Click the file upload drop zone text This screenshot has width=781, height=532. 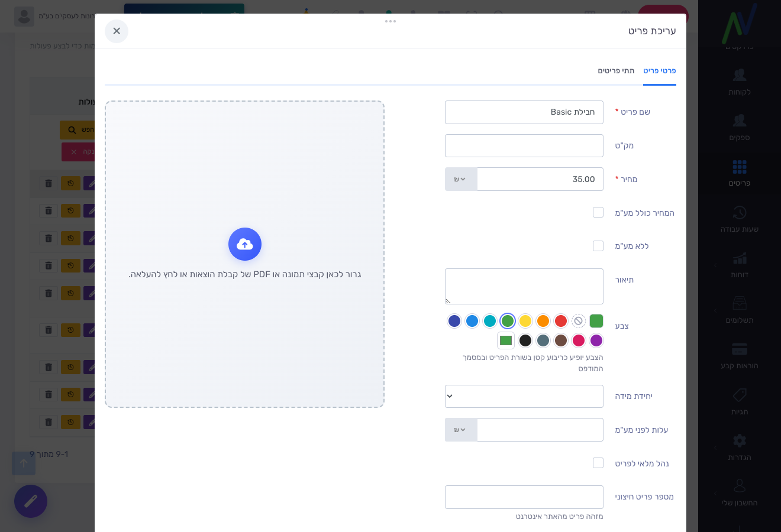pyautogui.click(x=245, y=274)
